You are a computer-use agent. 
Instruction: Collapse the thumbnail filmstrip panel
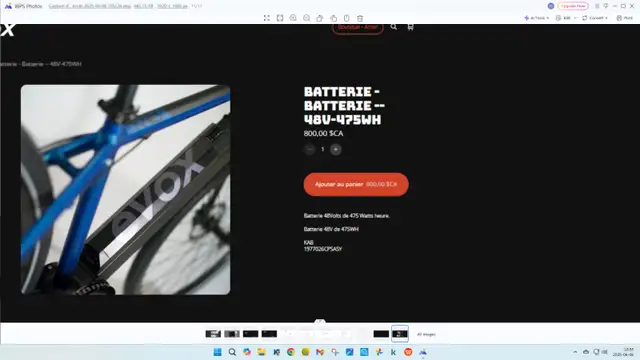point(320,321)
